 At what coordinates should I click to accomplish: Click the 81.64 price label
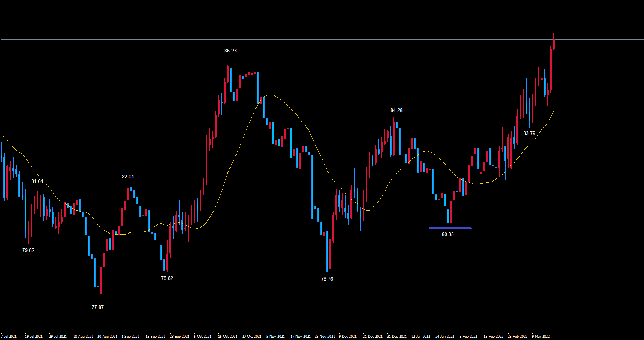(37, 181)
